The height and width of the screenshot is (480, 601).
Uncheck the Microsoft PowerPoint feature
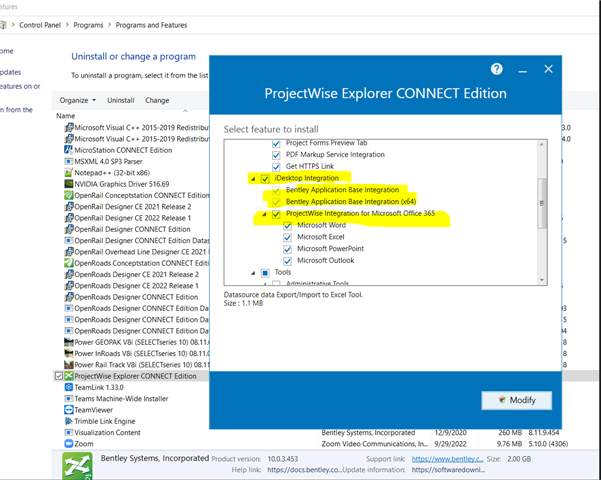coord(287,249)
